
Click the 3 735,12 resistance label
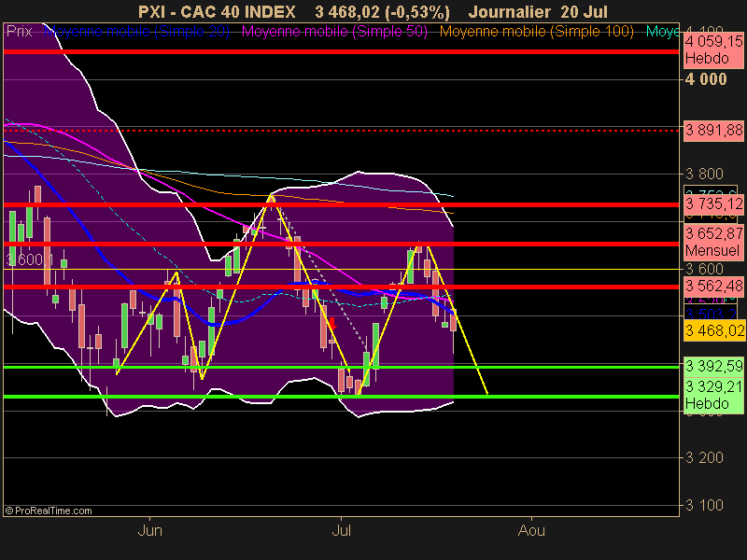[713, 204]
